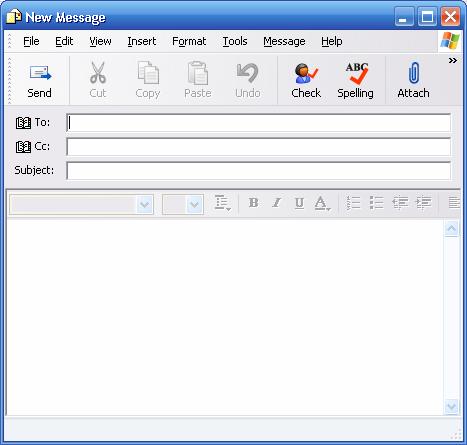The image size is (467, 445).
Task: Toggle Underline formatting
Action: [299, 202]
